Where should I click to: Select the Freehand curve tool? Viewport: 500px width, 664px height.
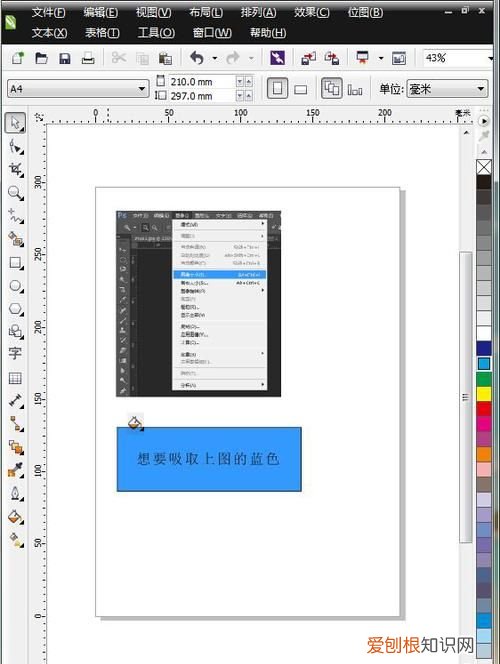(16, 216)
